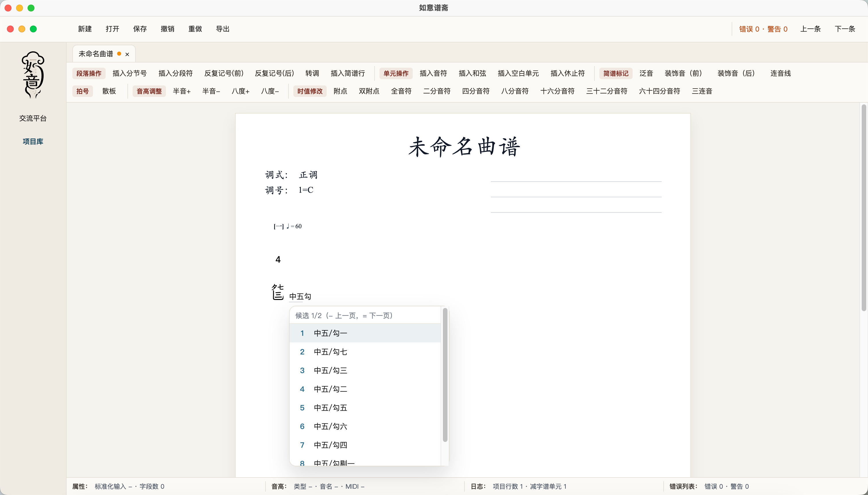Add a 连音线
Viewport: 868px width, 495px height.
point(780,73)
